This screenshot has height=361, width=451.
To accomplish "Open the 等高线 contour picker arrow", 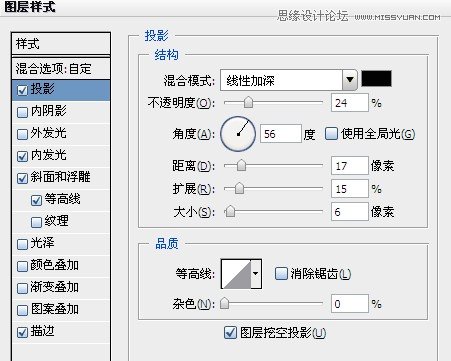I will (256, 273).
